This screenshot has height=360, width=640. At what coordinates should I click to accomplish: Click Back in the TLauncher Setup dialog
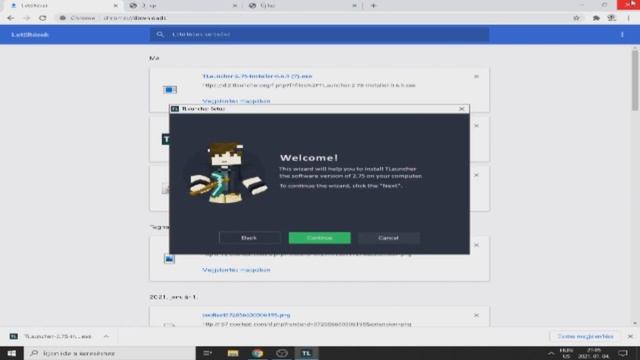249,238
